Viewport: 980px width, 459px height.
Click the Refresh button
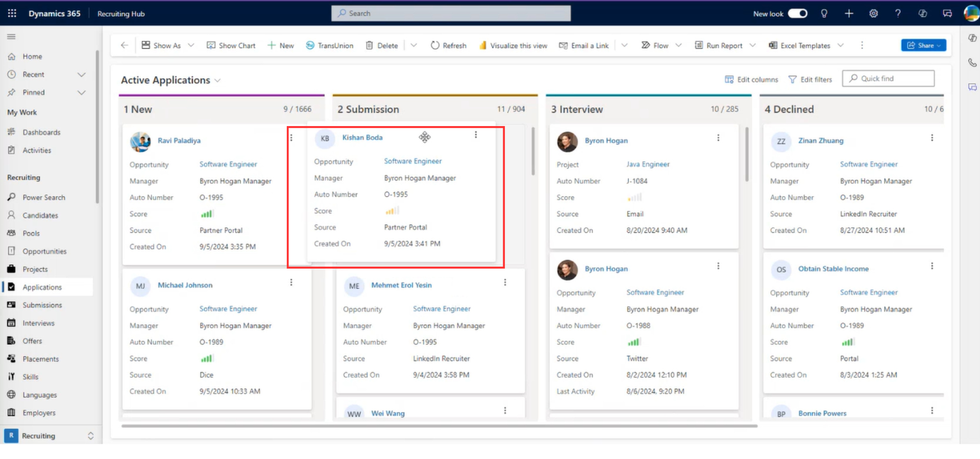(449, 45)
